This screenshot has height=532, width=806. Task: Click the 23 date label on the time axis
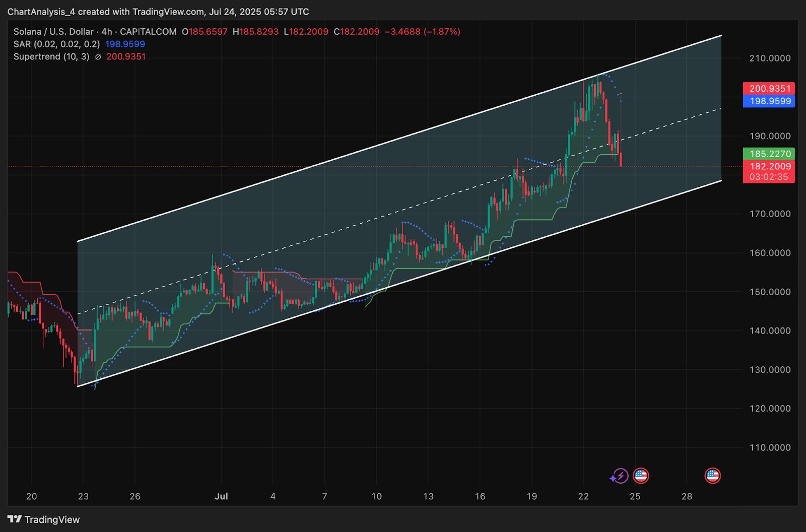click(x=83, y=496)
